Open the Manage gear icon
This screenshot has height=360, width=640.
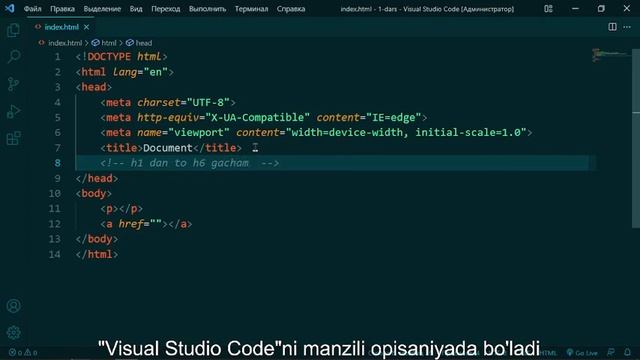[13, 333]
